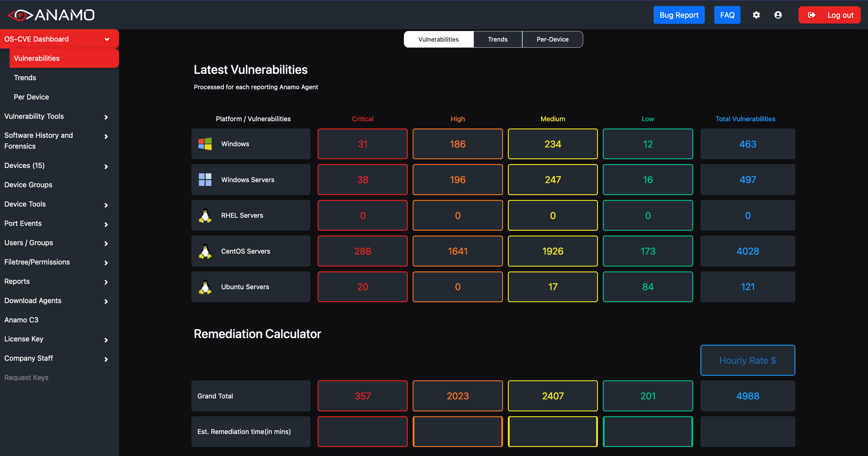Image resolution: width=868 pixels, height=456 pixels.
Task: Click the RHEL Servers platform row label
Action: coord(242,215)
